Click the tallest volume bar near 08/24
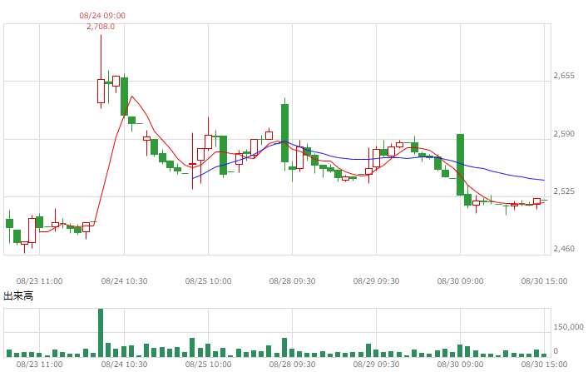Screen dimensions: 588x372 [x=101, y=333]
